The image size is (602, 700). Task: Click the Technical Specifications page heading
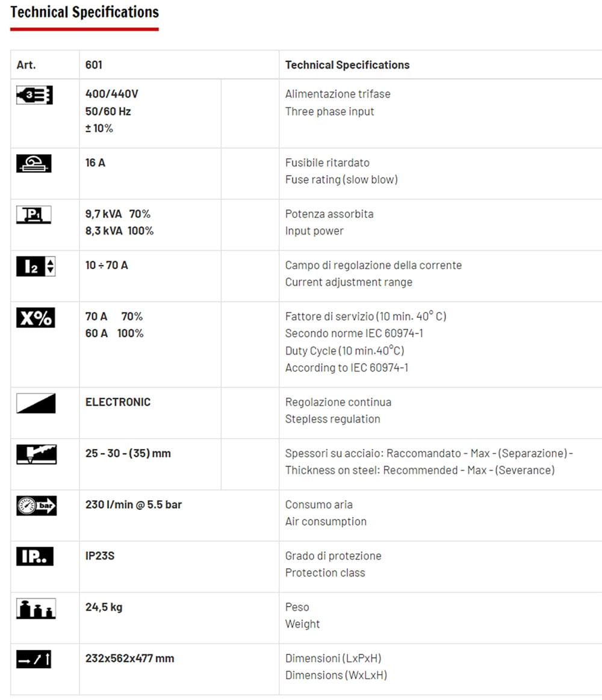click(x=85, y=12)
